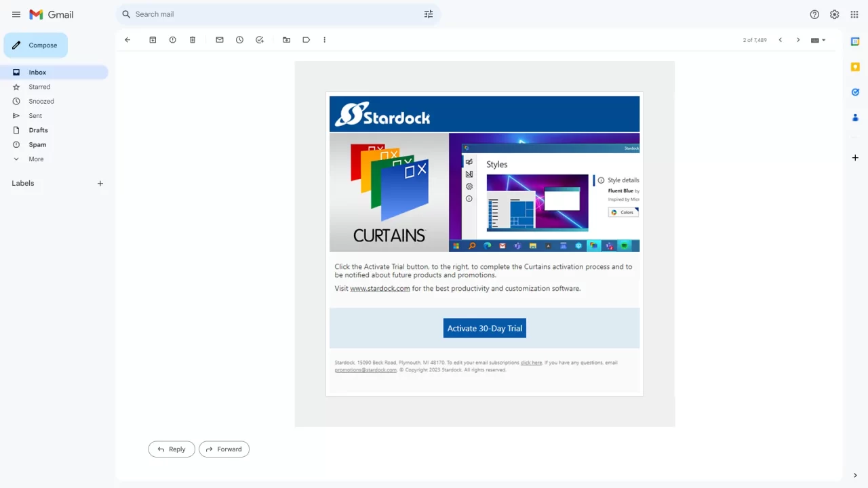
Task: Select the Inbox folder
Action: 54,73
